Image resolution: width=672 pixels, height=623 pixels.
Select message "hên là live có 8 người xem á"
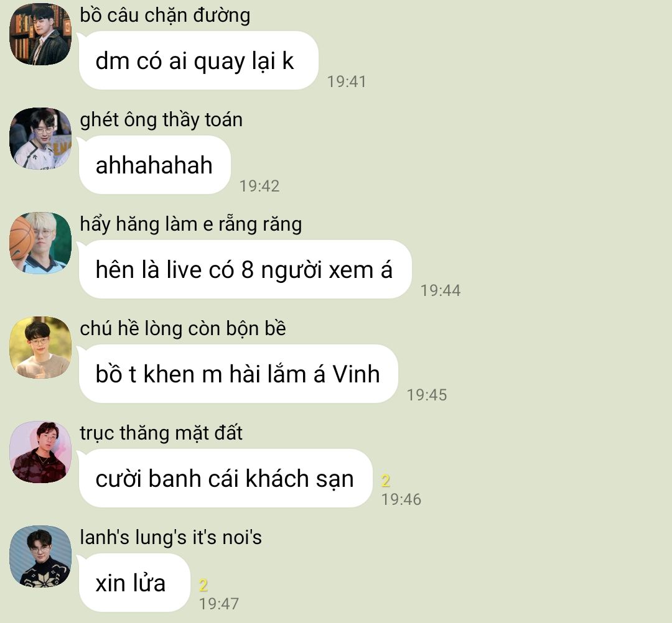click(x=245, y=269)
